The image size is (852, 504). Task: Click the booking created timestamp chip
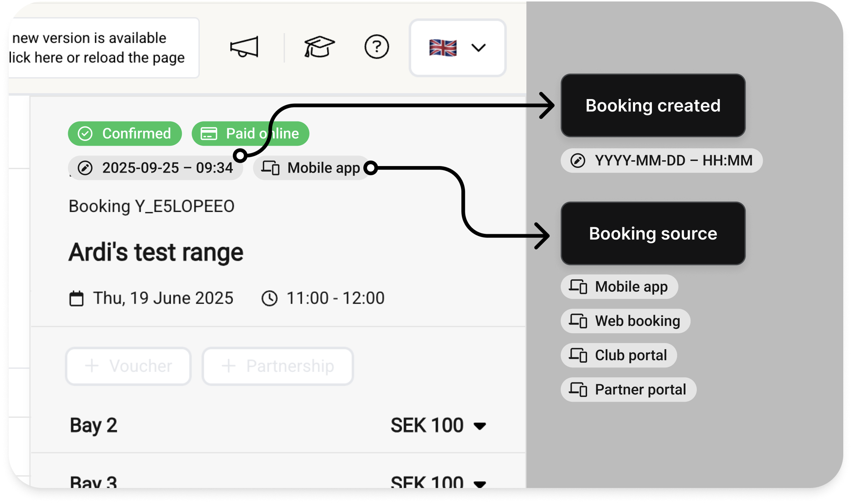[156, 168]
